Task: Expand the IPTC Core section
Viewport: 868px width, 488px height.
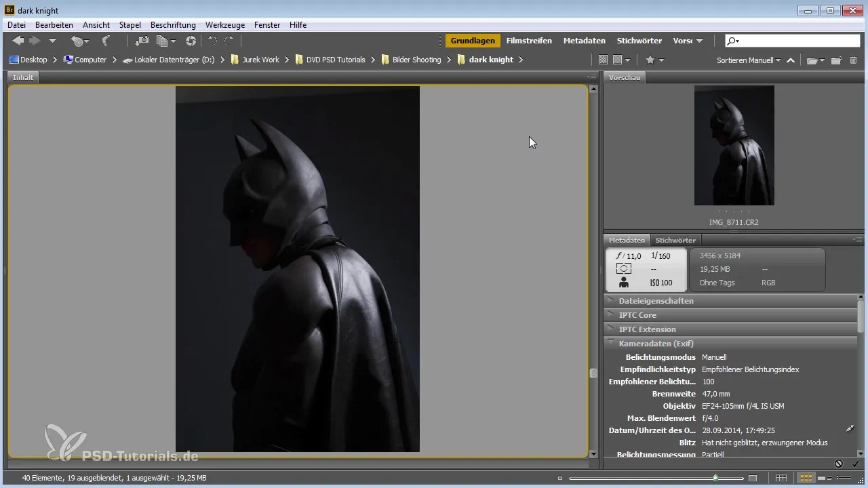Action: point(730,315)
